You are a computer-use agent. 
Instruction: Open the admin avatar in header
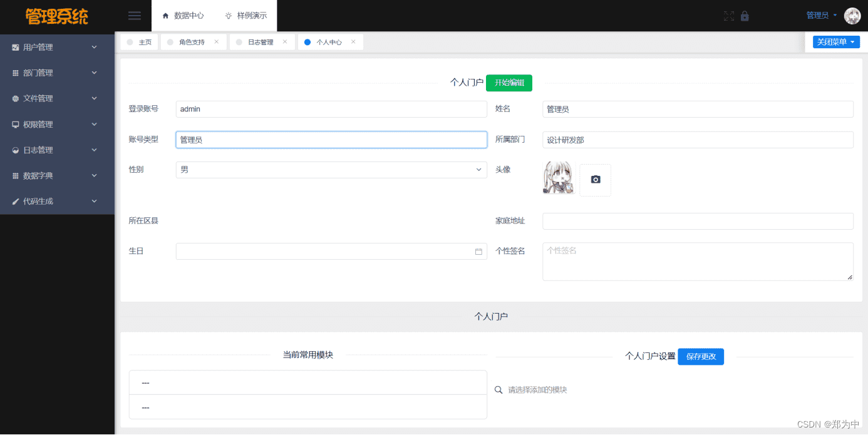pos(852,16)
